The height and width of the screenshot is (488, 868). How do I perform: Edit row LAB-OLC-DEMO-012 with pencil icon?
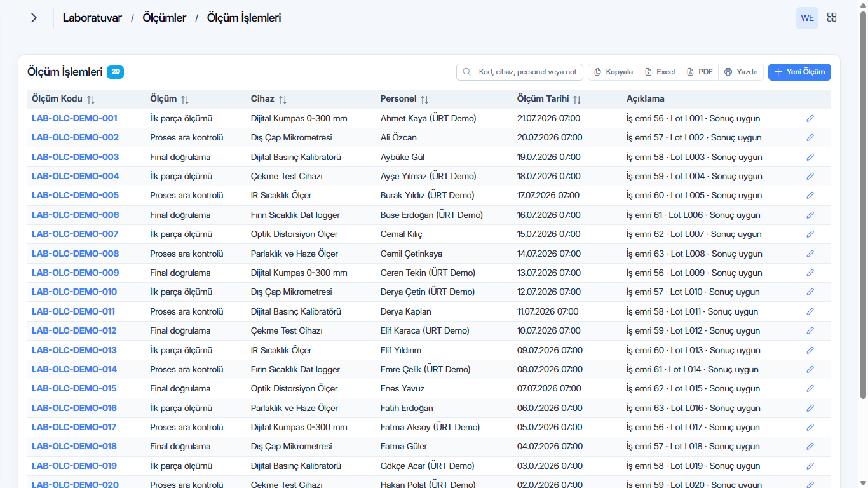(x=810, y=330)
